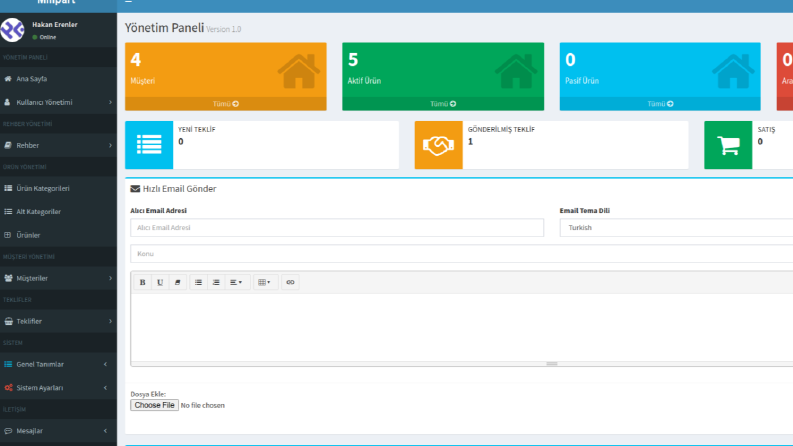This screenshot has width=793, height=446.
Task: Click inside the email body editor area
Action: (461, 327)
